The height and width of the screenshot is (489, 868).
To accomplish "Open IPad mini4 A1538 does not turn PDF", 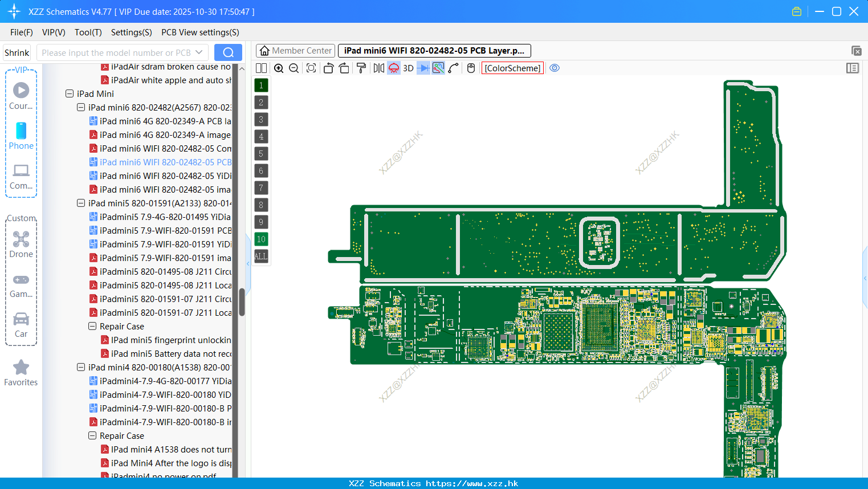I will click(x=166, y=449).
